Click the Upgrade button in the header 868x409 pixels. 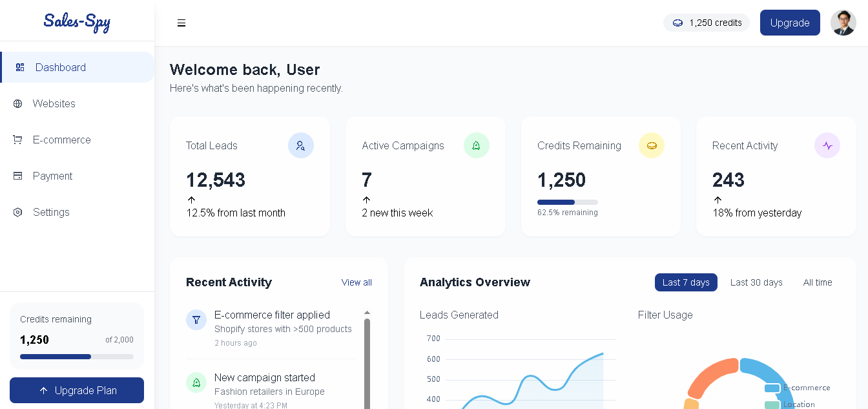(x=790, y=22)
